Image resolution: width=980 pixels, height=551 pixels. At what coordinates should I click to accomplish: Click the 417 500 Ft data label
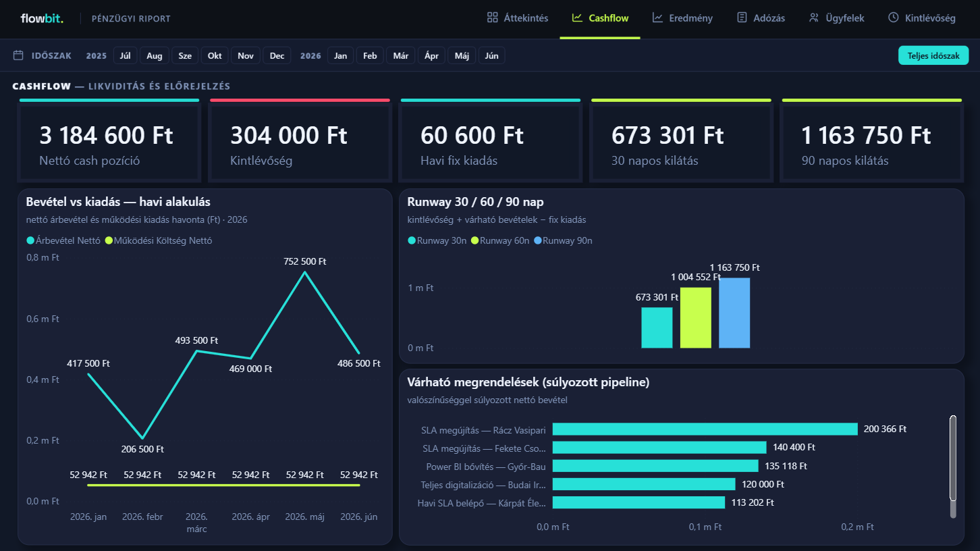(x=88, y=363)
